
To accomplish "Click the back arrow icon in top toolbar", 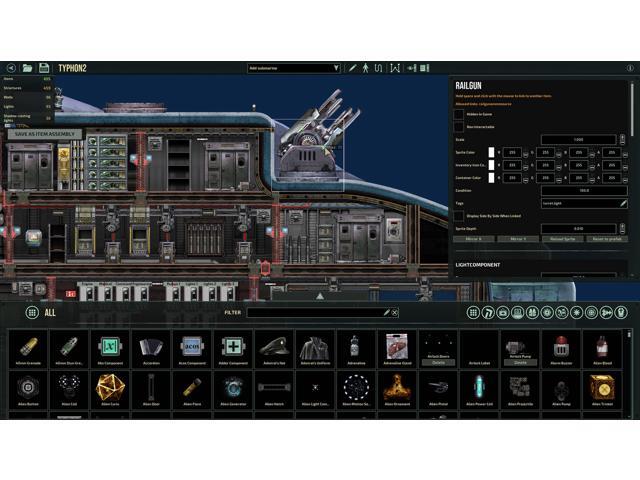I will tap(10, 68).
